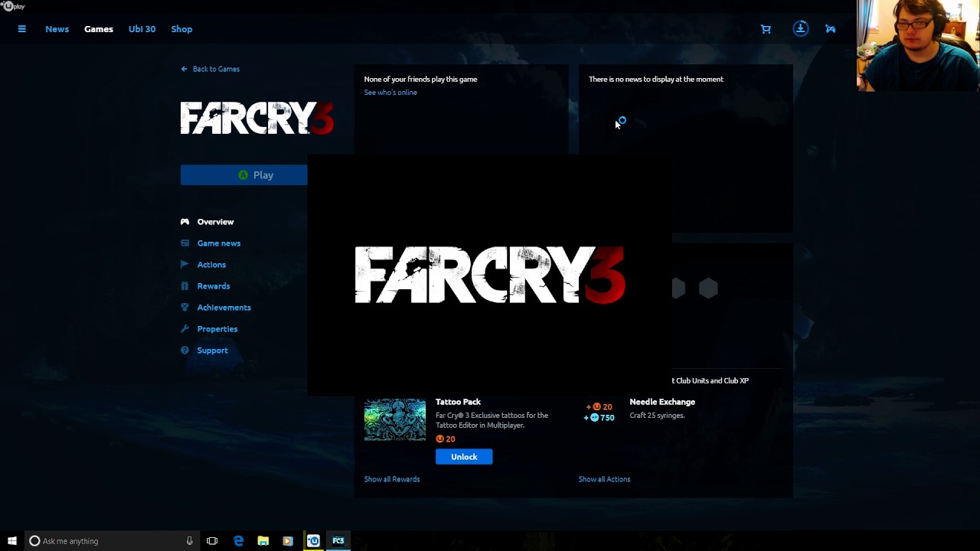
Task: Open the downloads icon in header
Action: coord(800,29)
